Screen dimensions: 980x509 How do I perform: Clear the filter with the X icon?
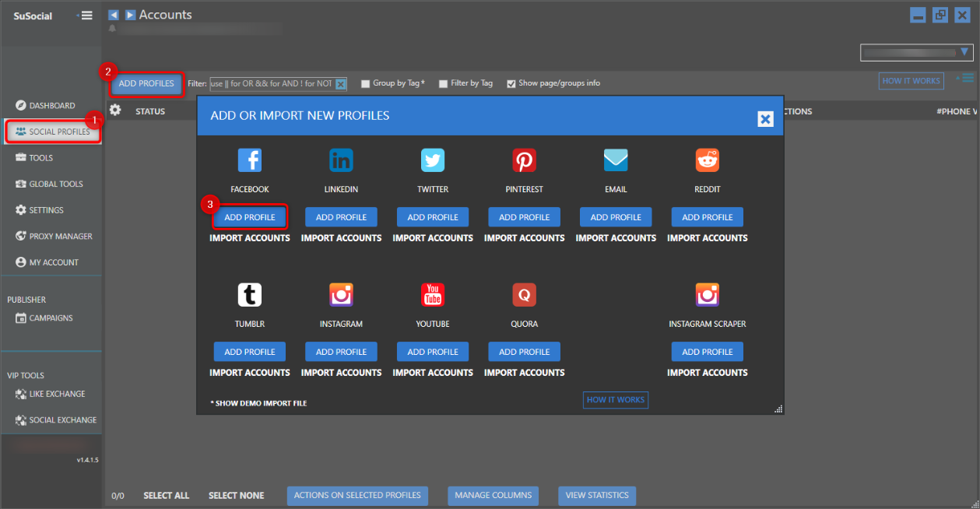(341, 84)
